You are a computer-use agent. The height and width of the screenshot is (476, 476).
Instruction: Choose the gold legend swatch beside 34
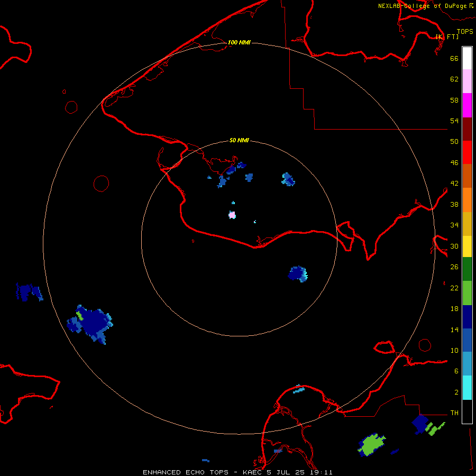point(467,224)
